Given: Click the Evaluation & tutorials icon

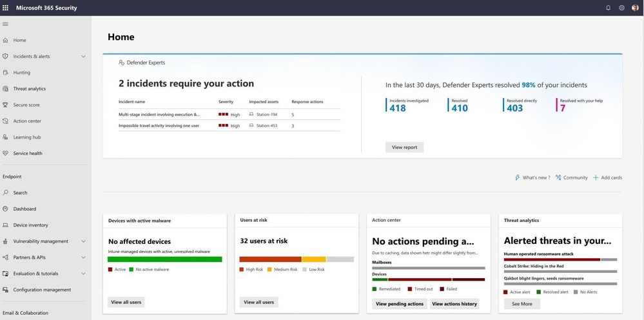Looking at the screenshot, I should coord(5,274).
